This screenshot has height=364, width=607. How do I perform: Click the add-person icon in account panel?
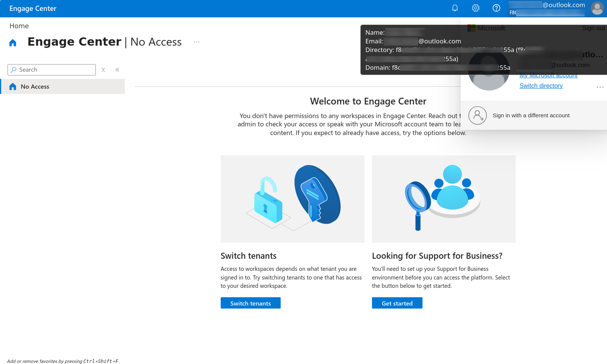click(x=478, y=115)
